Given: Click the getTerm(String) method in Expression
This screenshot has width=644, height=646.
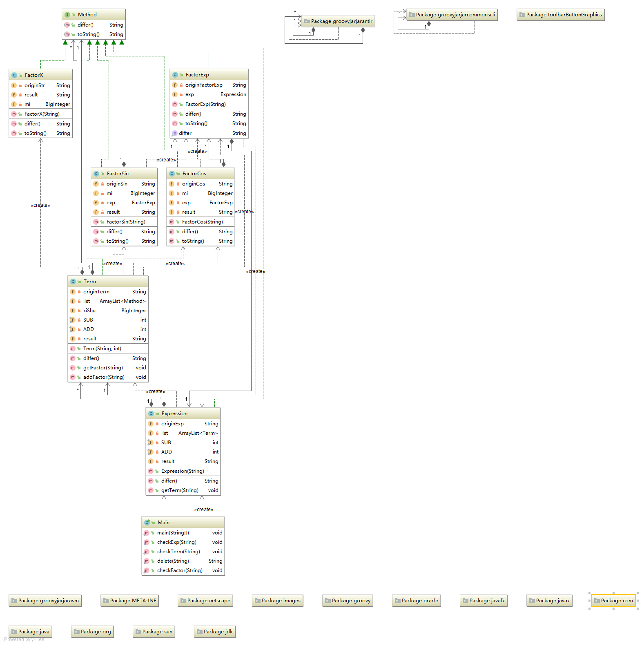Looking at the screenshot, I should coord(183,490).
